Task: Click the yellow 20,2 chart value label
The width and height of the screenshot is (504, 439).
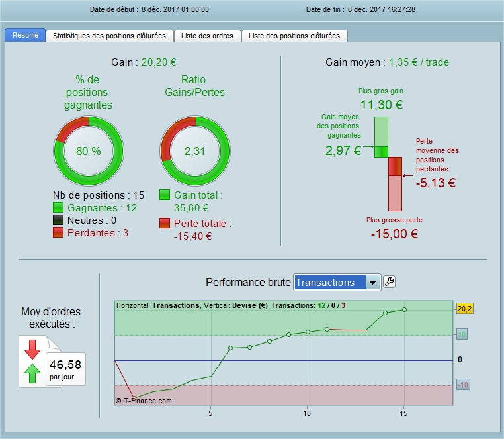Action: pyautogui.click(x=464, y=309)
